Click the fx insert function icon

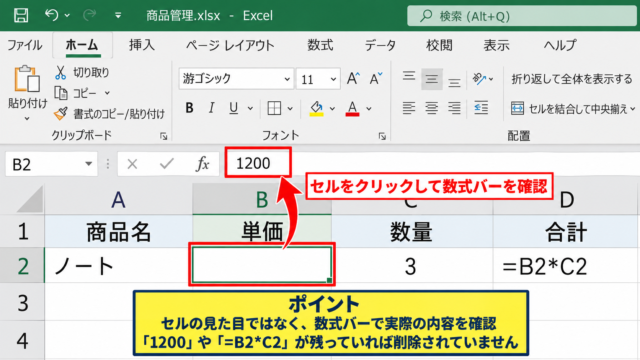pos(202,164)
